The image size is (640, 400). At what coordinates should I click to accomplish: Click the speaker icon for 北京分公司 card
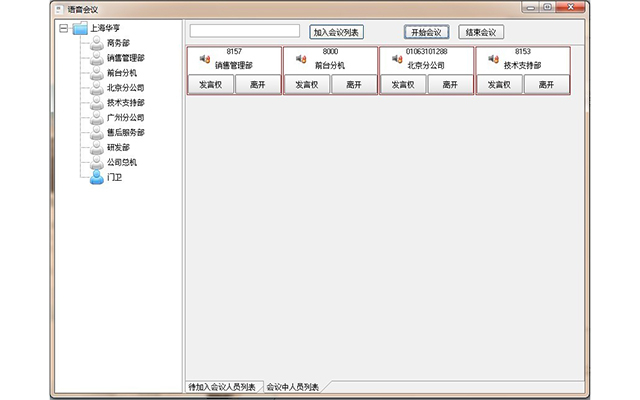(396, 58)
